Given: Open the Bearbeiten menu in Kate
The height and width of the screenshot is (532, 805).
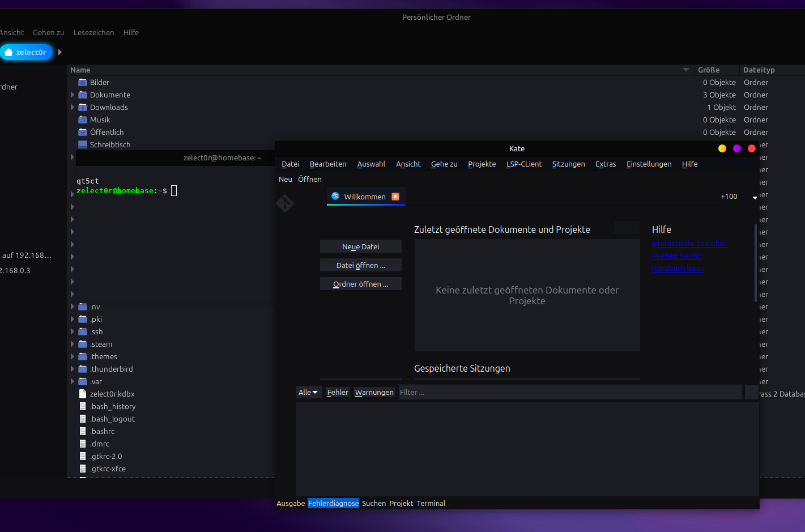Looking at the screenshot, I should click(x=328, y=164).
